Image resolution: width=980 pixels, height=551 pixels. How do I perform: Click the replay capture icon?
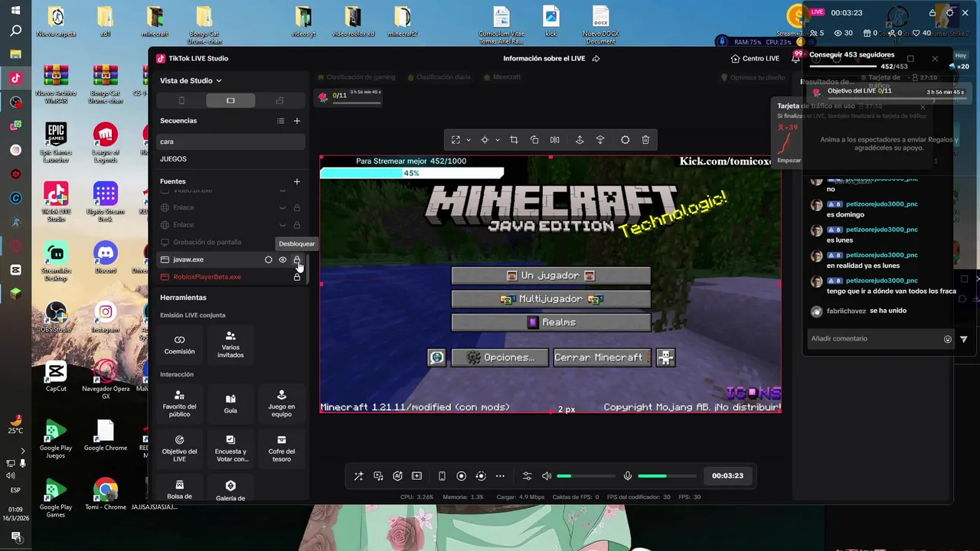point(481,476)
